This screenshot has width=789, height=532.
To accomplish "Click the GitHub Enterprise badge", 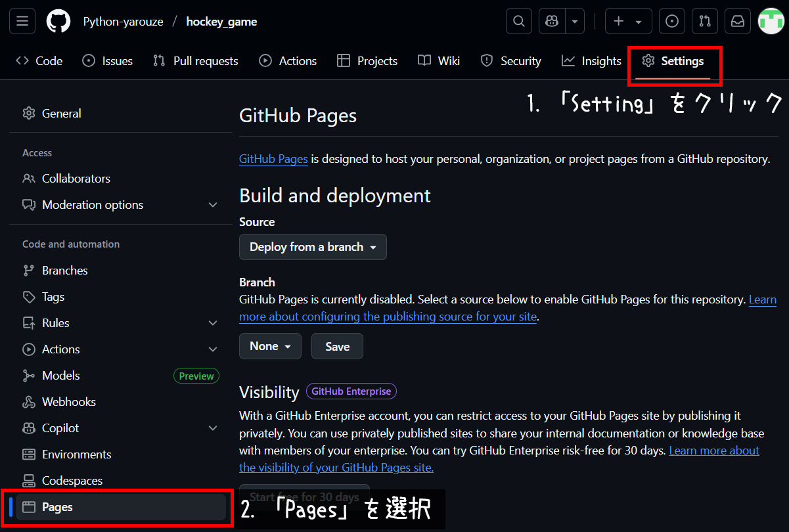I will point(351,391).
